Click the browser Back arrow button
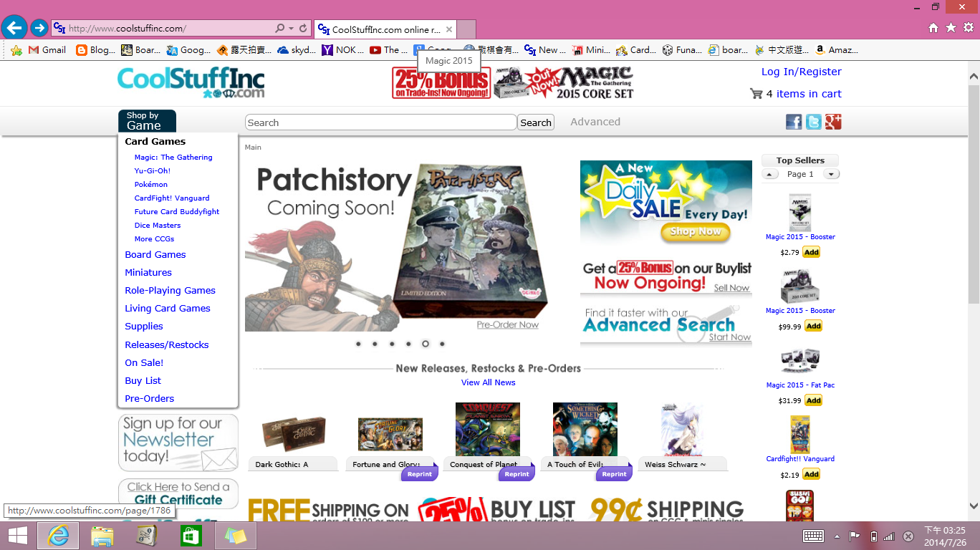 14,28
